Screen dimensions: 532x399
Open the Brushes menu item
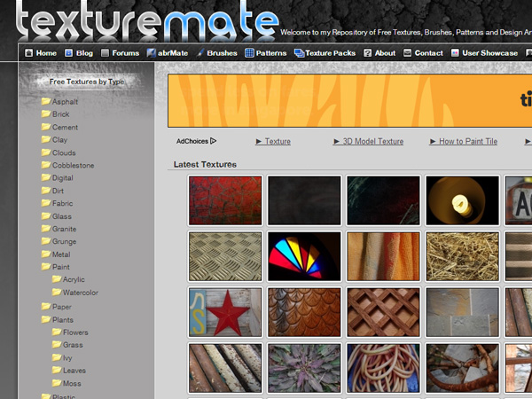[222, 53]
